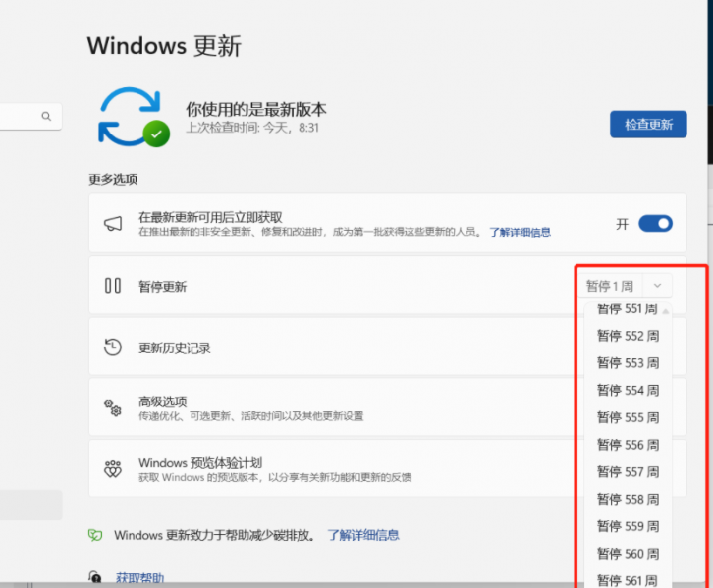Open 了解详细信息 link for latest updates
Image resolution: width=713 pixels, height=588 pixels.
pyautogui.click(x=520, y=233)
